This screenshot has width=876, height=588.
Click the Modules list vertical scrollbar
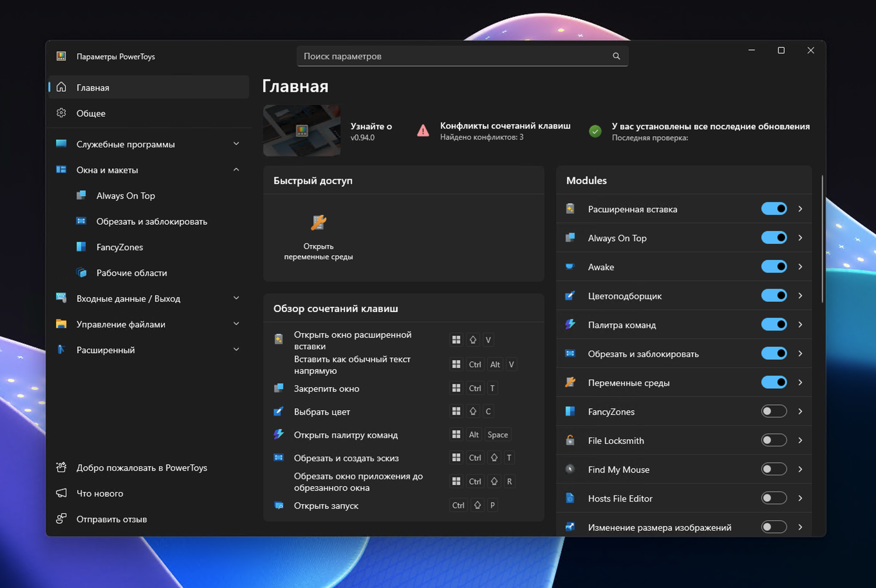822,239
